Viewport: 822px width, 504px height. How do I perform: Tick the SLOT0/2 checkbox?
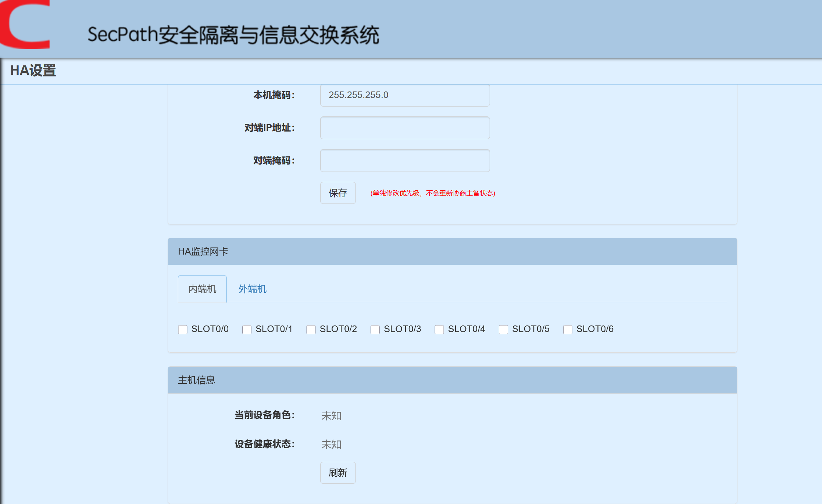point(311,330)
